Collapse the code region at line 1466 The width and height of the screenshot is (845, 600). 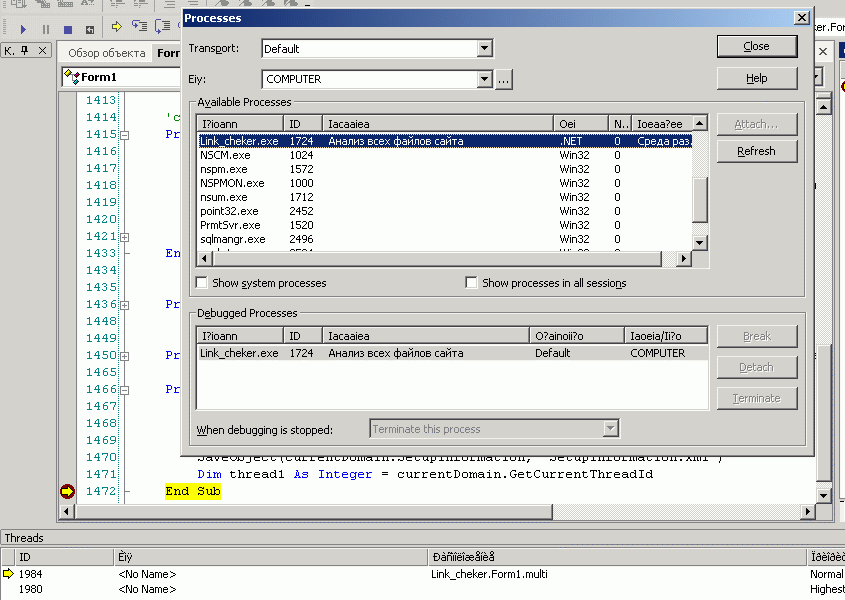pyautogui.click(x=124, y=390)
